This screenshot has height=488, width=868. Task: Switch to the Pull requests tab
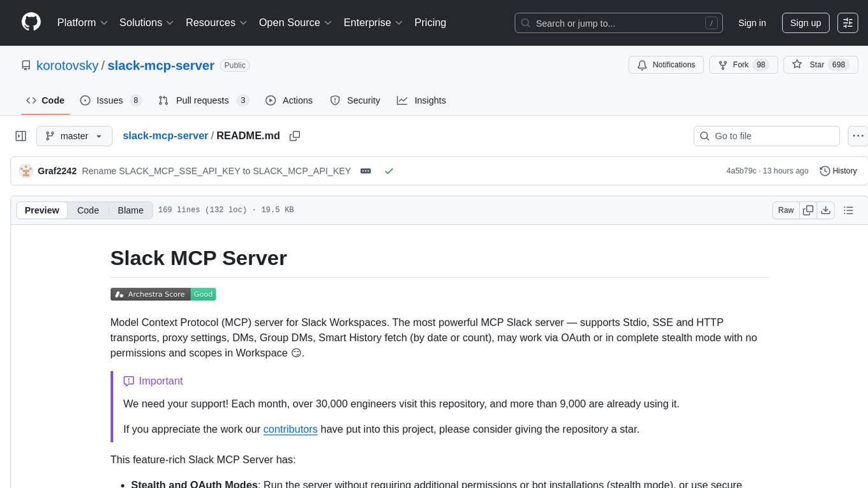coord(204,100)
